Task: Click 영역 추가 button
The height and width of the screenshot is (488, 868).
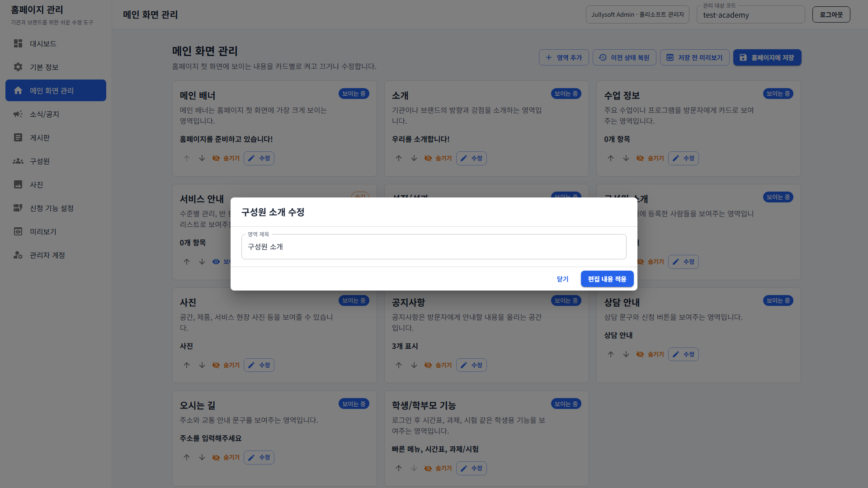Action: 564,57
